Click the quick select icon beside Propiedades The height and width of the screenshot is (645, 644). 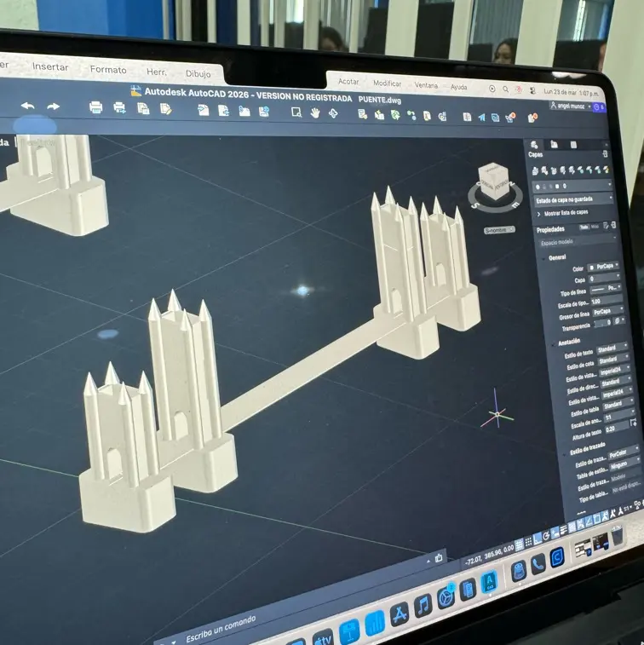(606, 226)
